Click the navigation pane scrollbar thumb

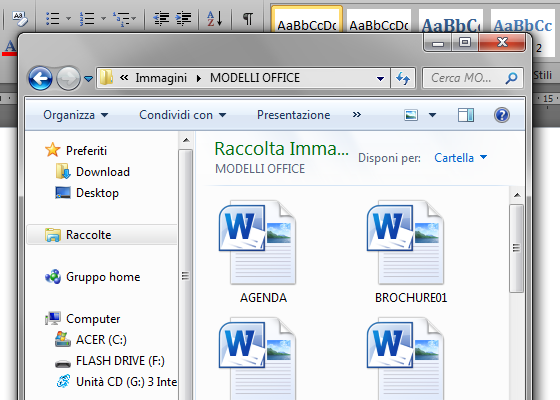point(185,276)
